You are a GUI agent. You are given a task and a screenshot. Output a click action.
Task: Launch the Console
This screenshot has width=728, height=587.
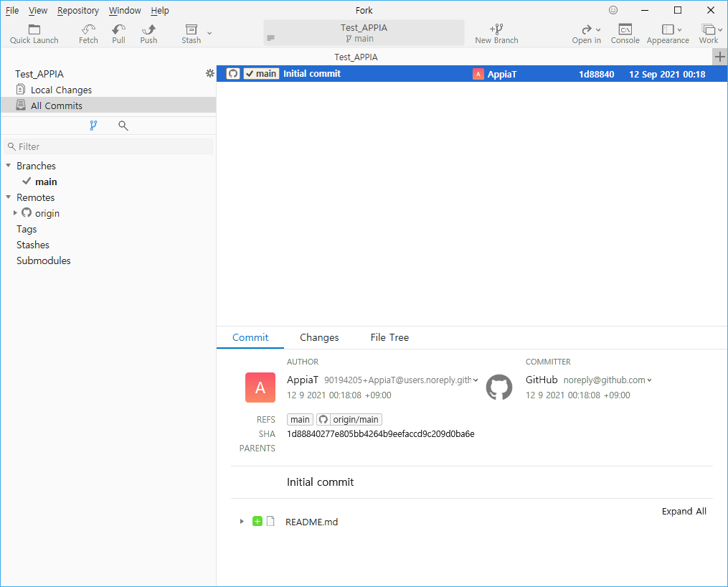point(625,34)
